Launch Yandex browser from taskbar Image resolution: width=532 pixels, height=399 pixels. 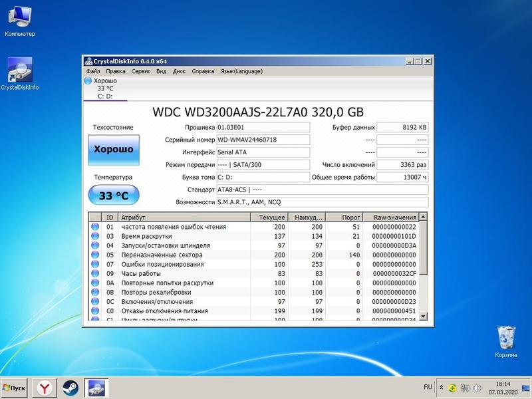coord(45,387)
